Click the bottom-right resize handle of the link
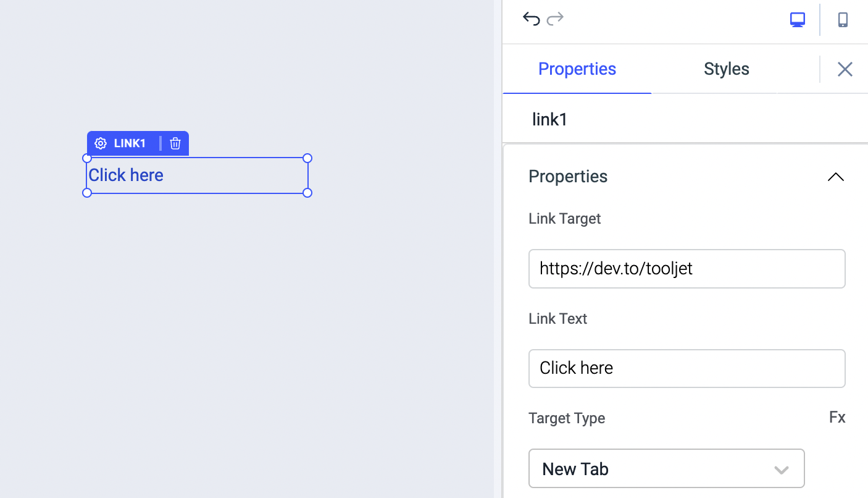Viewport: 868px width, 498px height. pos(307,193)
